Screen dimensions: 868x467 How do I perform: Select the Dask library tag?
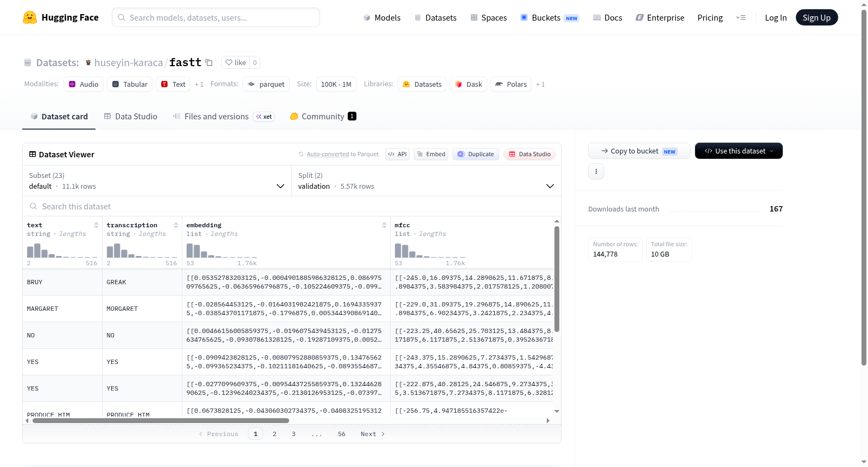468,84
